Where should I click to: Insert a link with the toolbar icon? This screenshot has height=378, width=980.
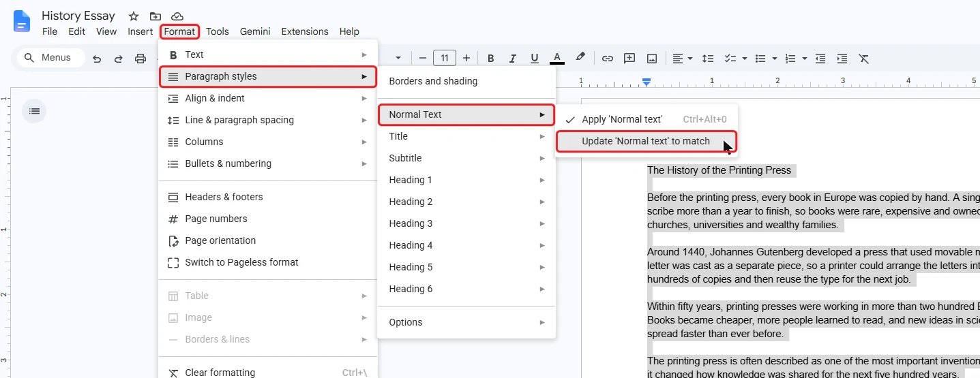[607, 59]
